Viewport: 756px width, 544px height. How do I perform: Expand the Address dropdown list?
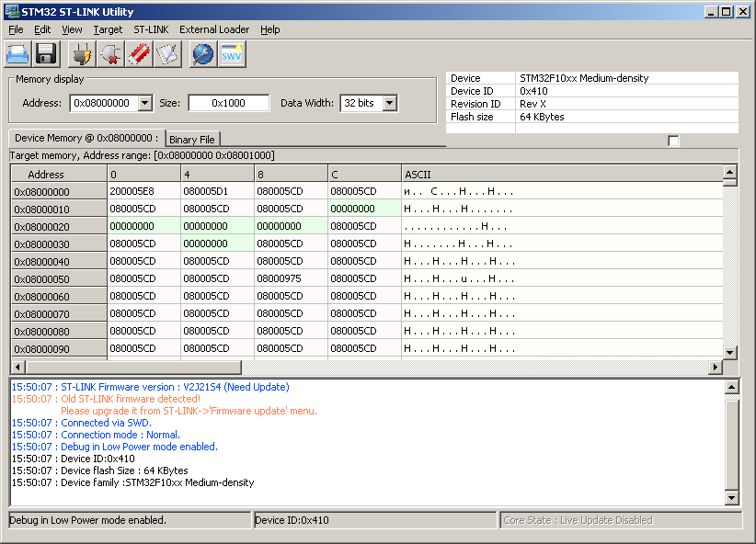pos(144,103)
